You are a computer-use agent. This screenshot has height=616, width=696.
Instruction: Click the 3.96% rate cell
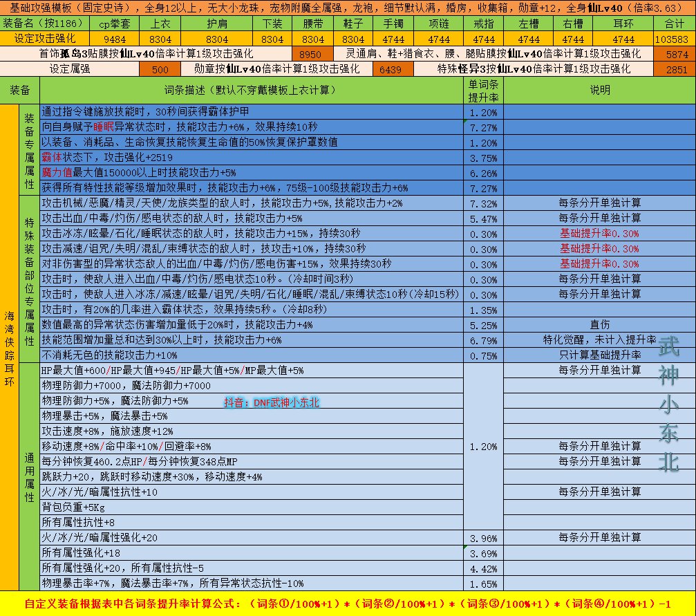tap(483, 538)
